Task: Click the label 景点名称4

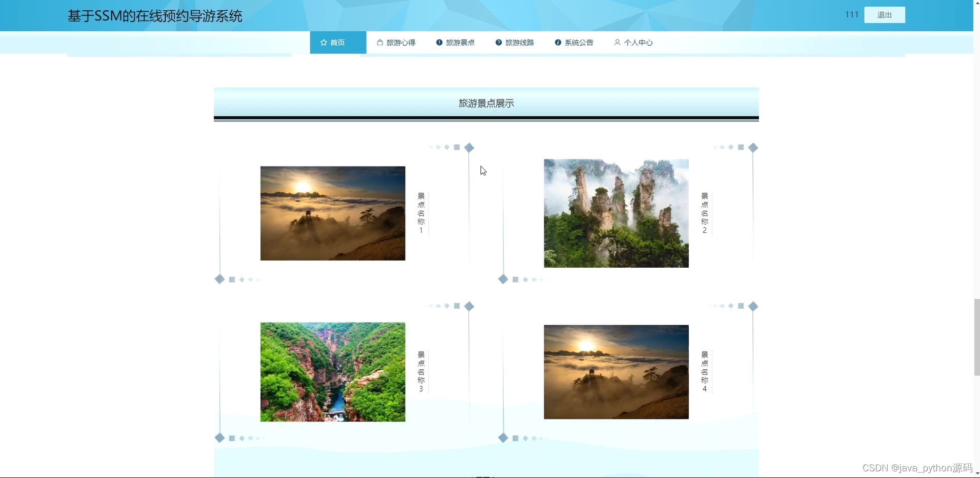Action: (x=705, y=372)
